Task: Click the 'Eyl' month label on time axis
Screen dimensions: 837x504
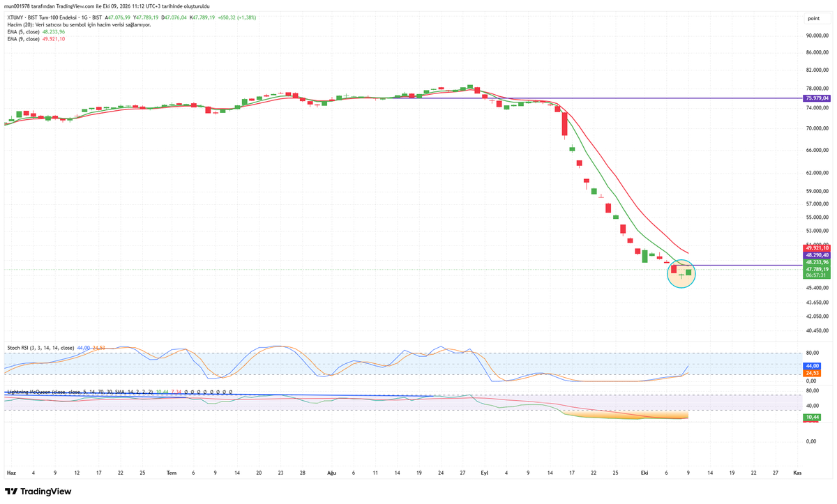Action: (484, 472)
